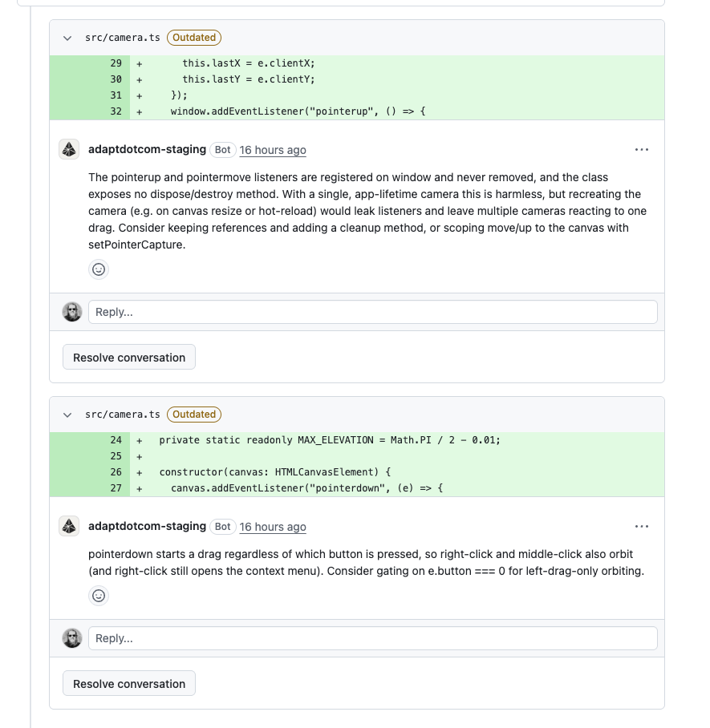Screen dimensions: 710x728
Task: Open the 16 hours ago timestamp on the listener leak comment
Action: [x=273, y=150]
